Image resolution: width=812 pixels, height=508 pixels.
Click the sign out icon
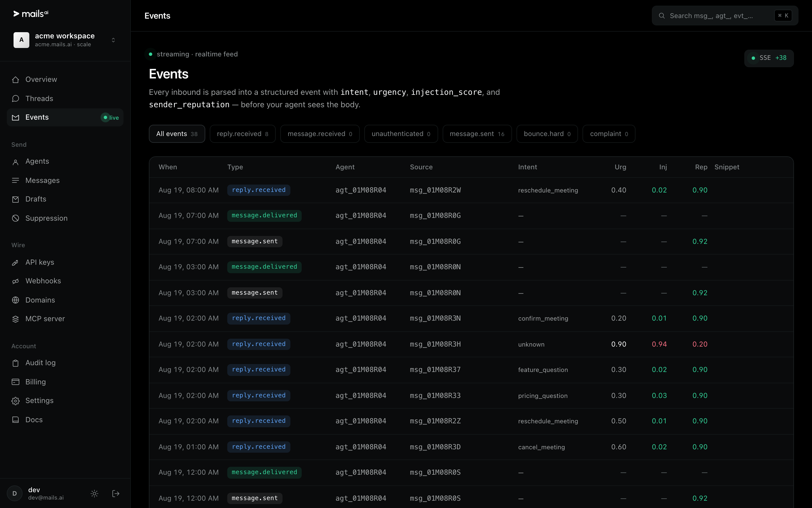pyautogui.click(x=115, y=493)
